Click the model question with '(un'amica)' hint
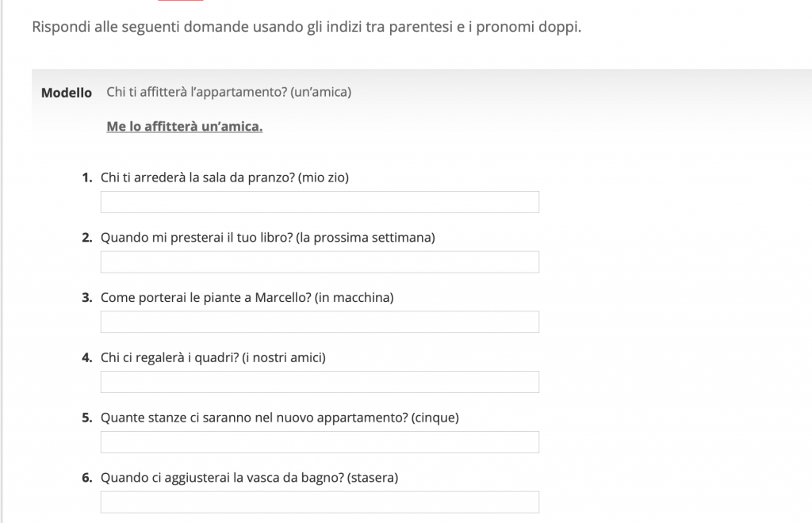 click(230, 92)
